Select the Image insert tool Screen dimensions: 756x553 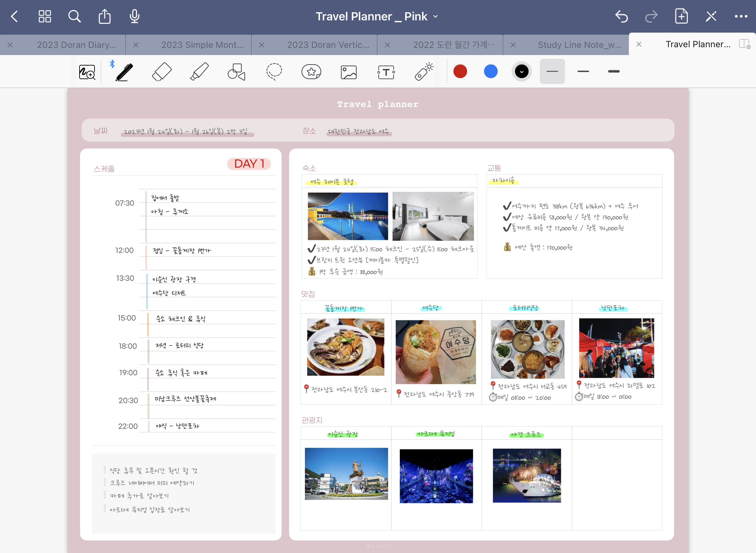click(x=349, y=72)
